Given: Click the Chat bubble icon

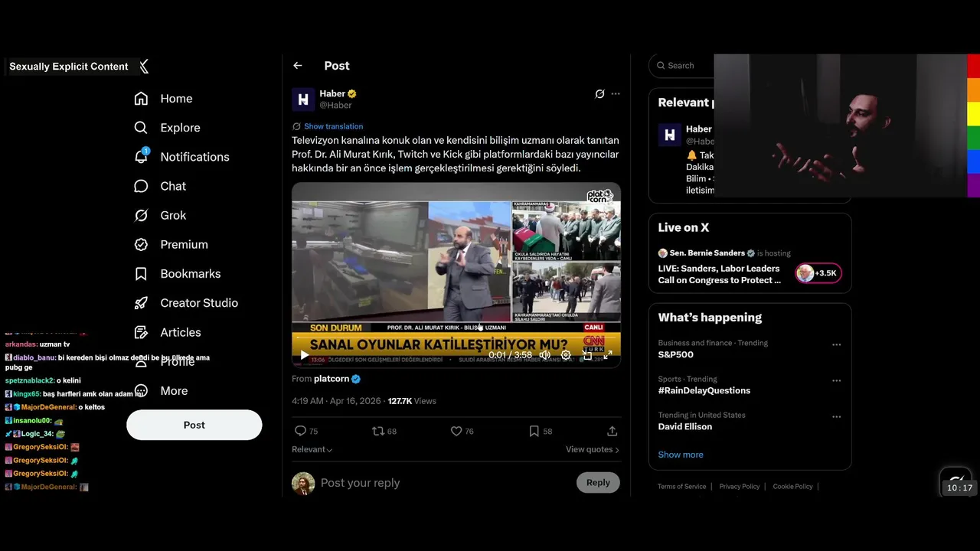Looking at the screenshot, I should click(x=141, y=186).
